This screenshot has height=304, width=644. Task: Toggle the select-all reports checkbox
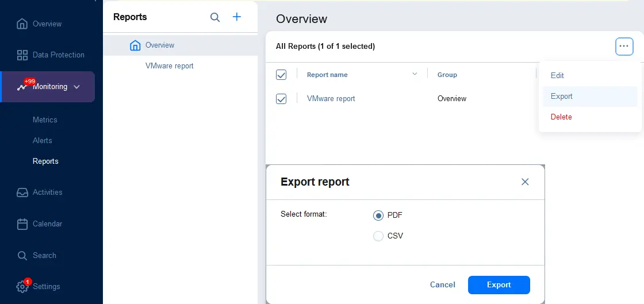(x=281, y=75)
